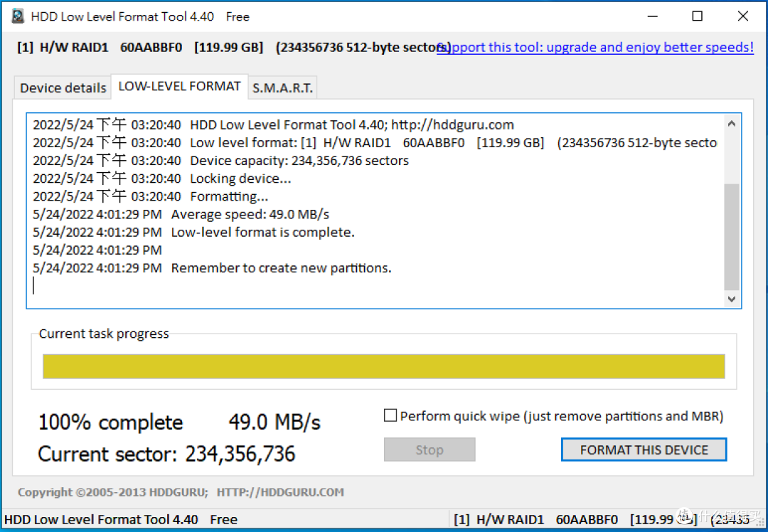This screenshot has height=532, width=768.
Task: Click the 'Locking device...' log line
Action: (161, 179)
